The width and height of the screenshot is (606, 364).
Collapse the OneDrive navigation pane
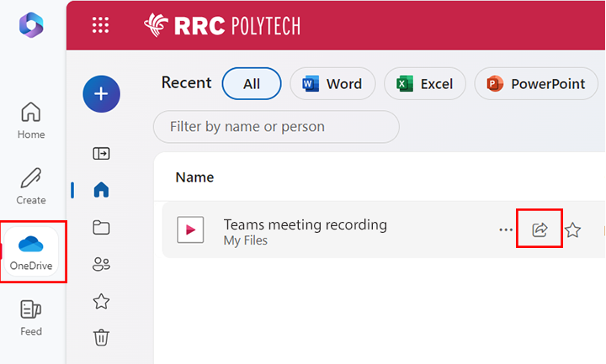click(101, 154)
